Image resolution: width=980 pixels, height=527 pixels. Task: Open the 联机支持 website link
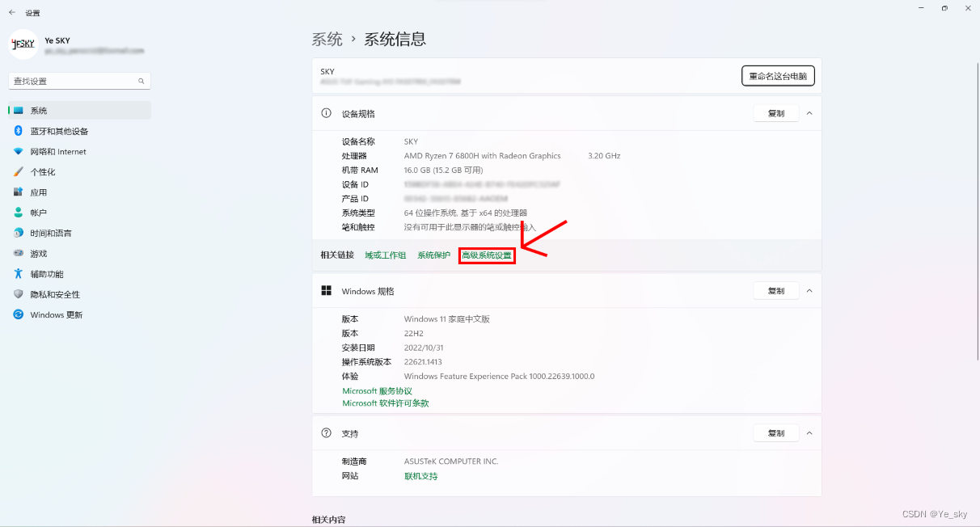pos(420,476)
